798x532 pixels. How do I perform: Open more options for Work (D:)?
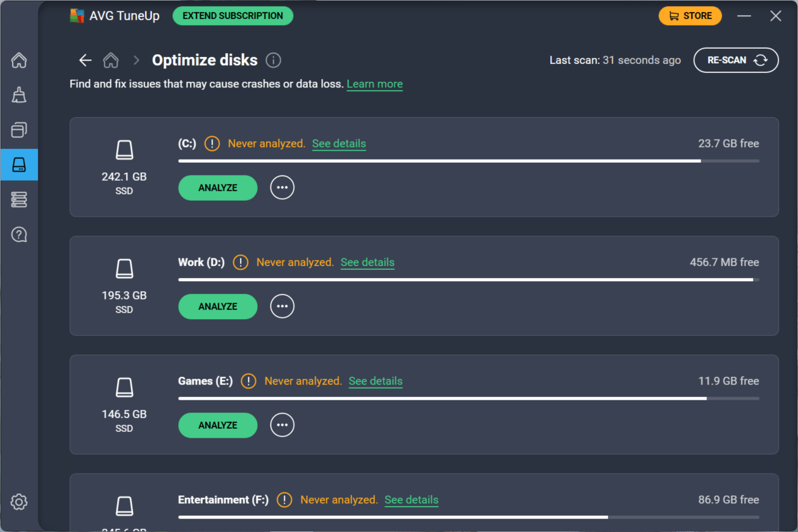[282, 307]
